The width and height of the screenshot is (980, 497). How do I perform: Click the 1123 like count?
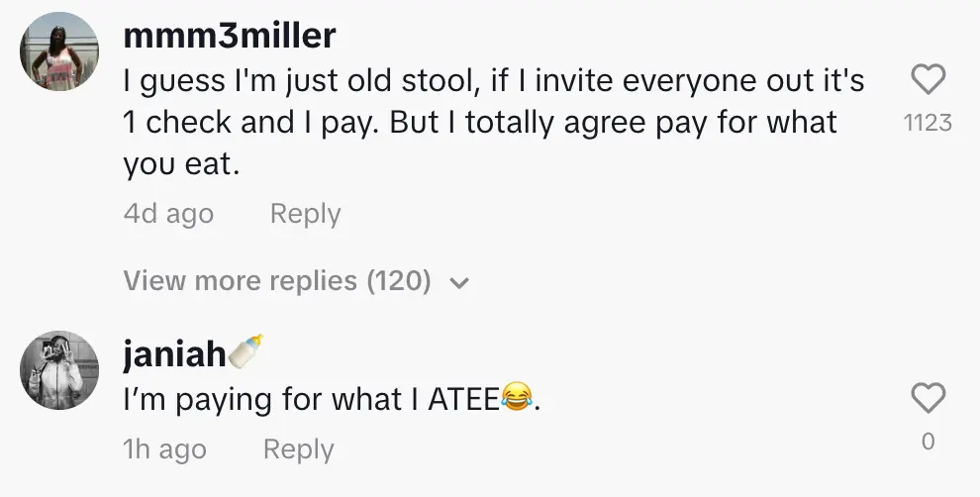[928, 123]
